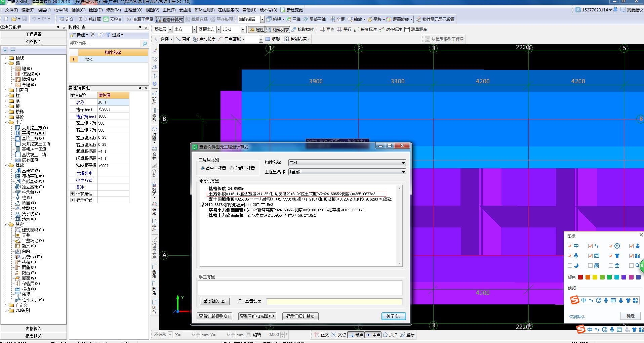Open the 构件名称 JC-1 dropdown

[347, 163]
